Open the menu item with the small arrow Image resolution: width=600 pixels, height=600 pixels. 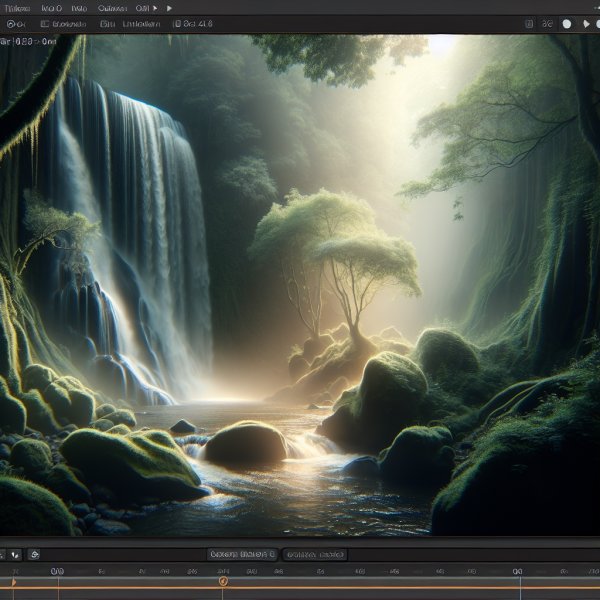click(x=147, y=8)
